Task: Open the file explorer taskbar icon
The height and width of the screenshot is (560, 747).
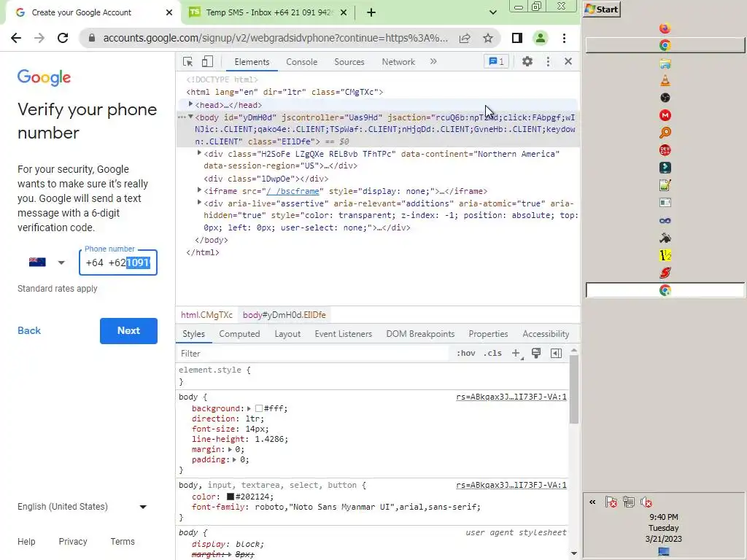Action: 665,63
